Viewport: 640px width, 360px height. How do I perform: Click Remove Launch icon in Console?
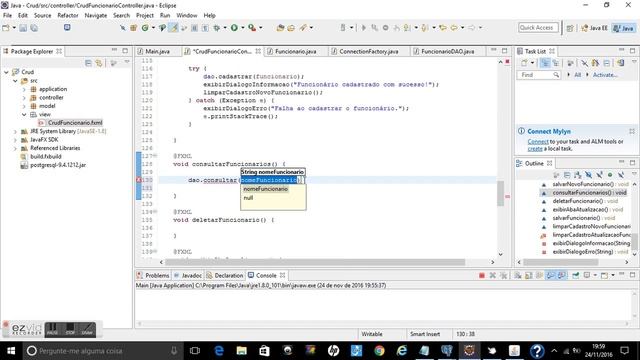[x=493, y=276]
